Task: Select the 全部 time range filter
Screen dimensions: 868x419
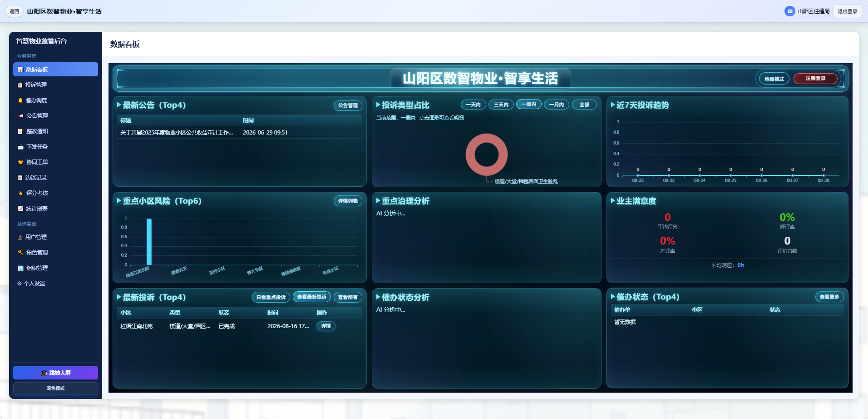Action: point(584,105)
